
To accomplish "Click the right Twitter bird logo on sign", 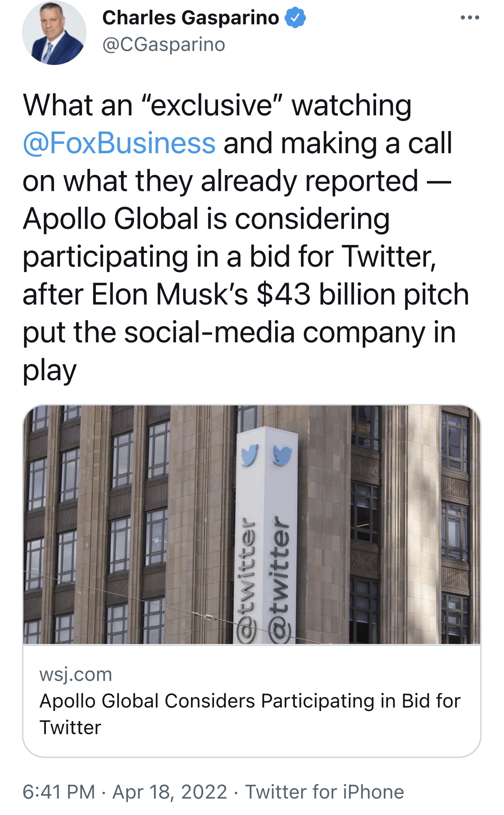I will click(282, 456).
